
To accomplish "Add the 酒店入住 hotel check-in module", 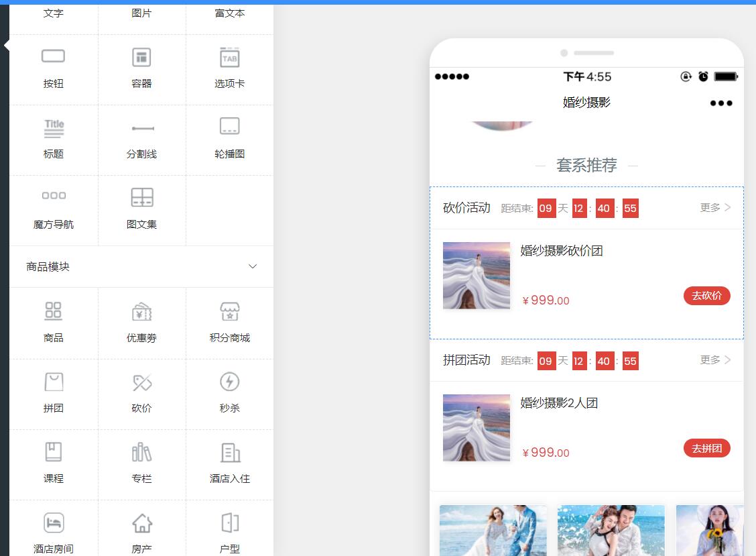I will coord(229,464).
